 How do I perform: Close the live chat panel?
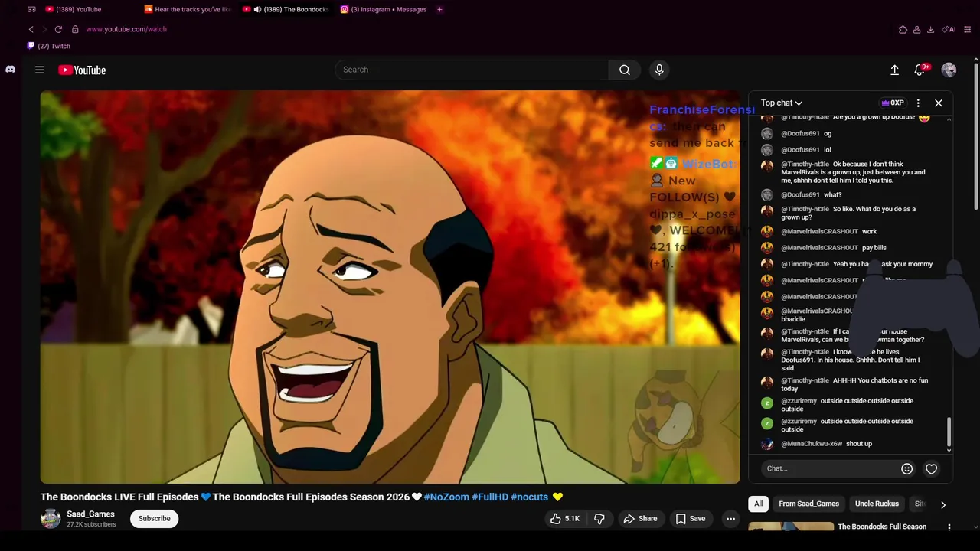[939, 103]
